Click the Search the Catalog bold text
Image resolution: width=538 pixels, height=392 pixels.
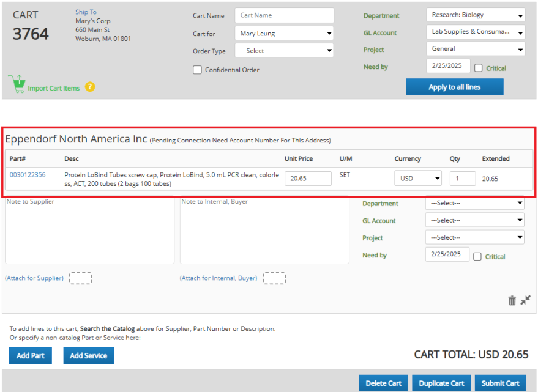click(x=107, y=328)
